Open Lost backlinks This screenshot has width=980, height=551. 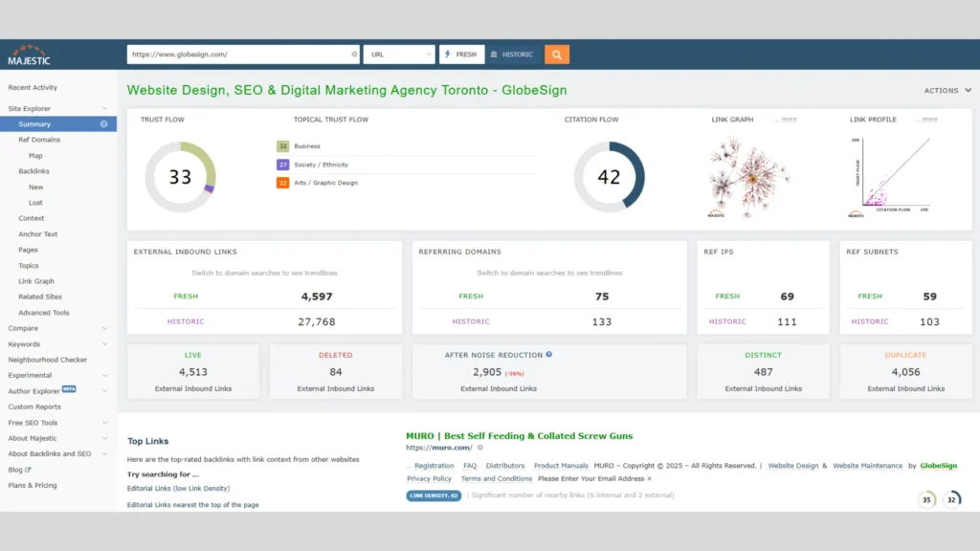pos(35,203)
